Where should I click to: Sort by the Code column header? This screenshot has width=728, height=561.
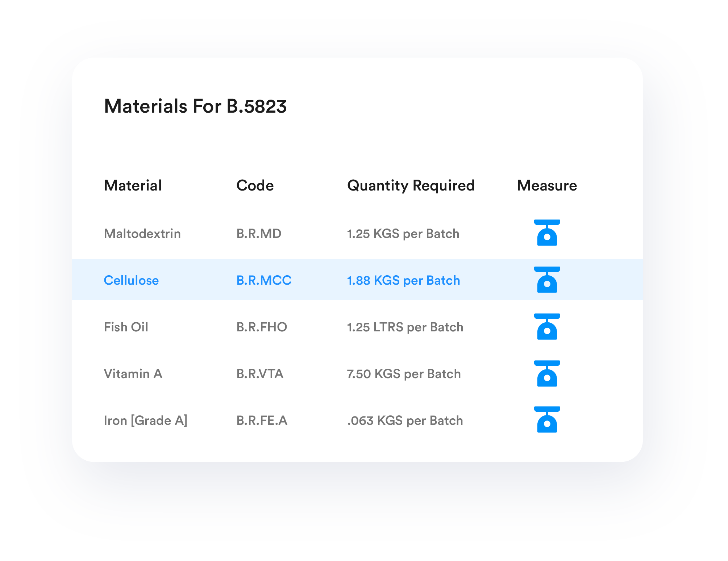(255, 185)
